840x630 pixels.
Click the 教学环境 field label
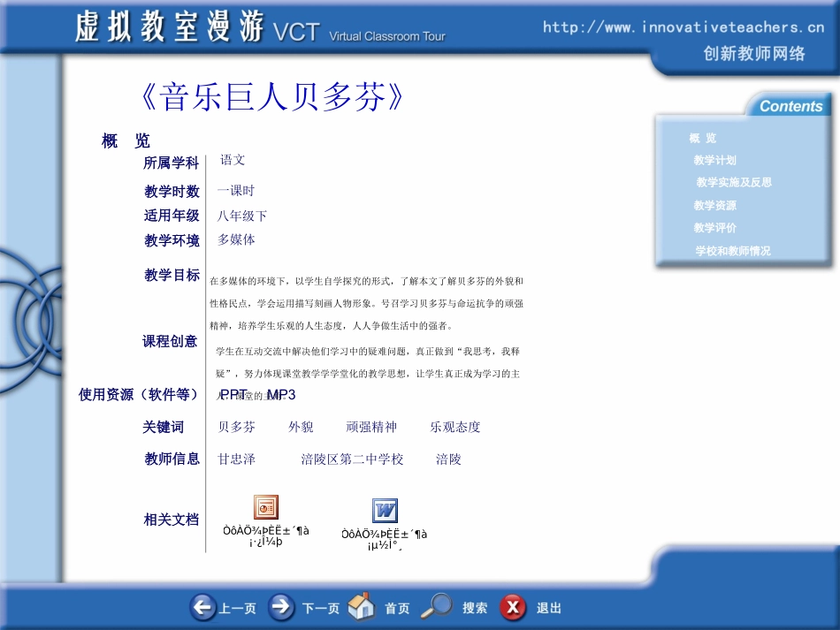coord(172,240)
